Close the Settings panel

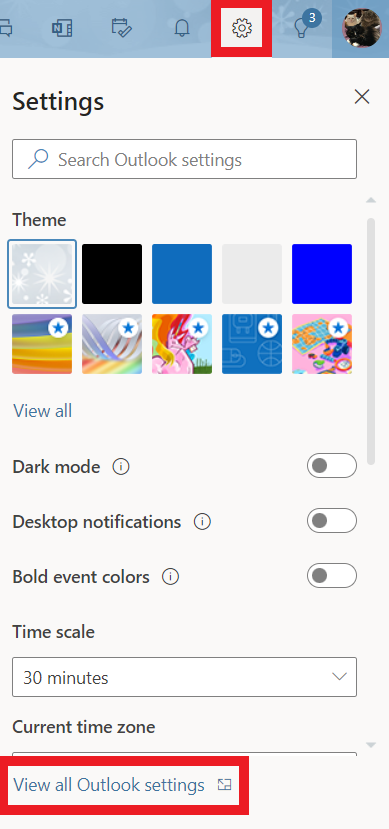[x=362, y=97]
